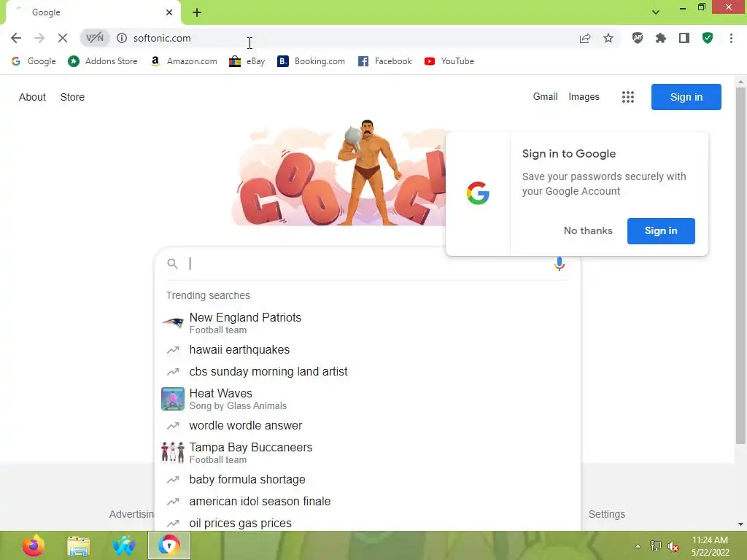
Task: Select oil prices gas prices suggestion
Action: coord(368,522)
